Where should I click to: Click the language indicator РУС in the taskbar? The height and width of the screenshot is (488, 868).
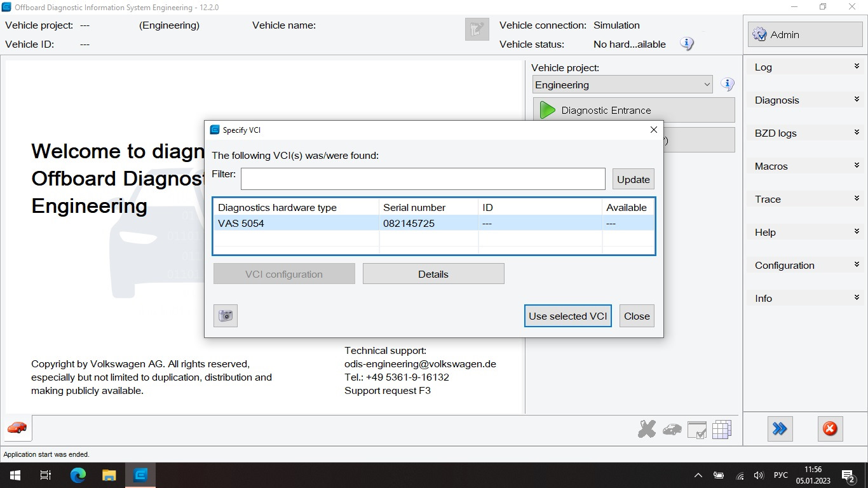(780, 475)
